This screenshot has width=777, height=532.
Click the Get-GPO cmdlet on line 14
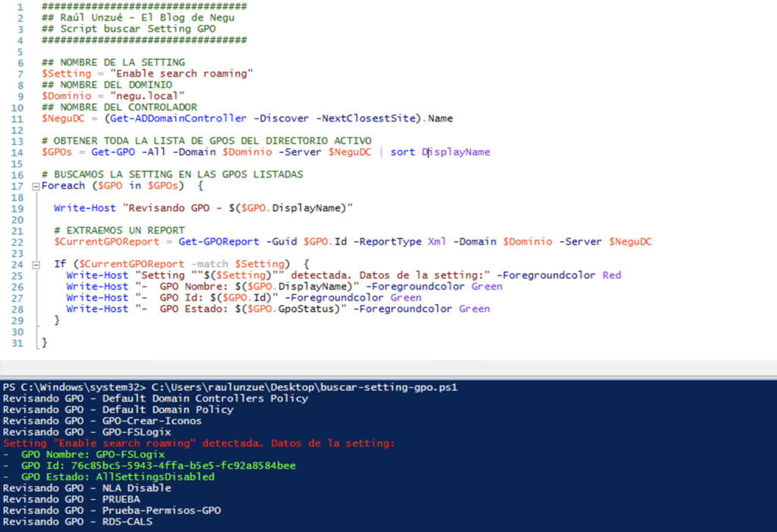point(112,152)
